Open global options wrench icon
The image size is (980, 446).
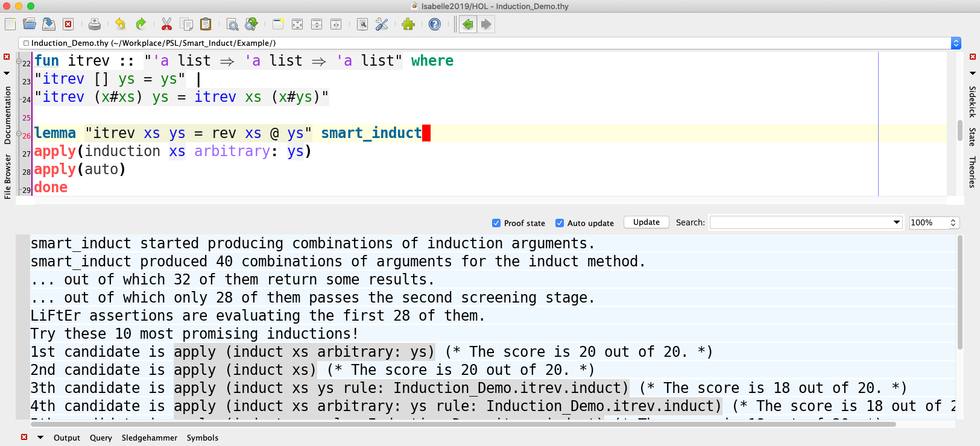pyautogui.click(x=382, y=24)
